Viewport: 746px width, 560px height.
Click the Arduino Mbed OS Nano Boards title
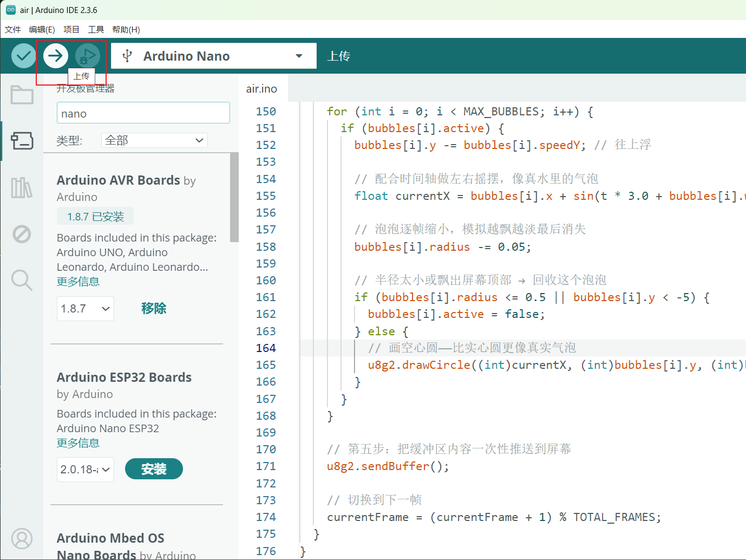(111, 546)
